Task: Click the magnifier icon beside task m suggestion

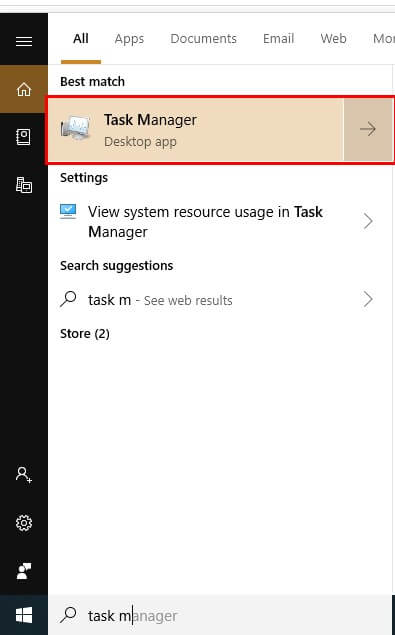Action: [68, 299]
